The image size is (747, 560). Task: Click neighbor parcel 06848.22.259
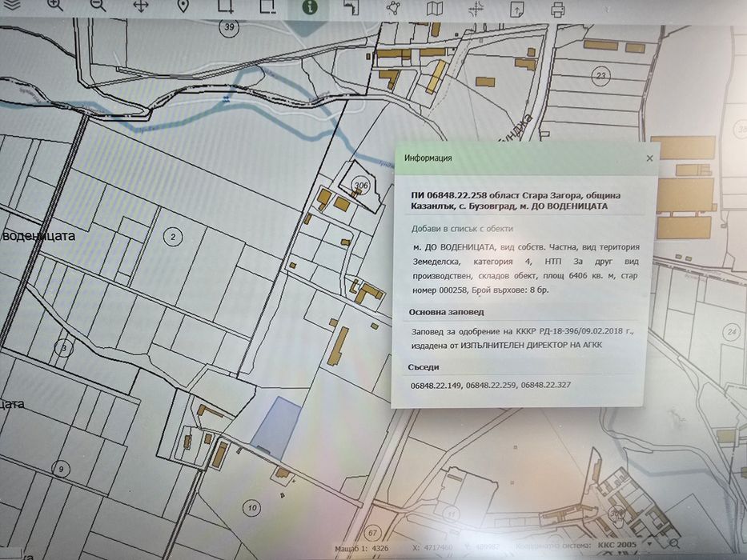(x=491, y=385)
